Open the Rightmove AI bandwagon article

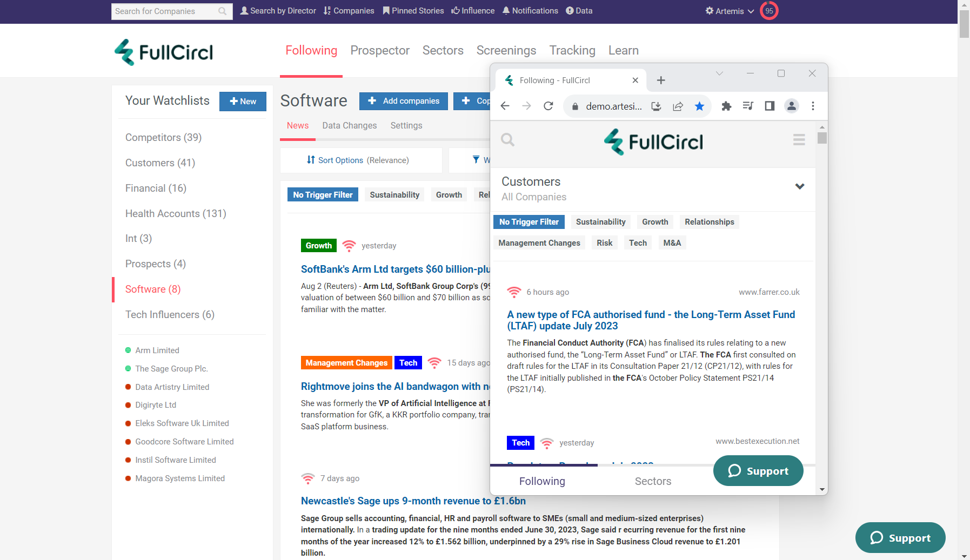coord(396,386)
